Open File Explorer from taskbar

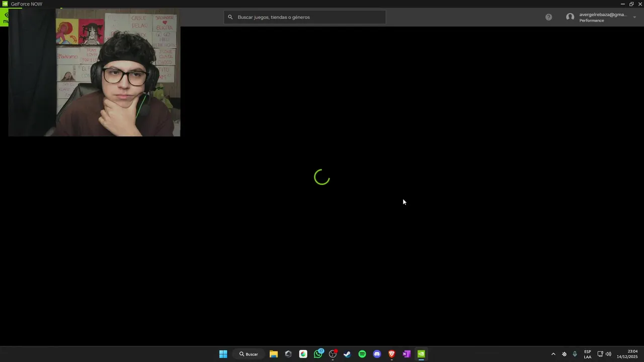point(274,354)
